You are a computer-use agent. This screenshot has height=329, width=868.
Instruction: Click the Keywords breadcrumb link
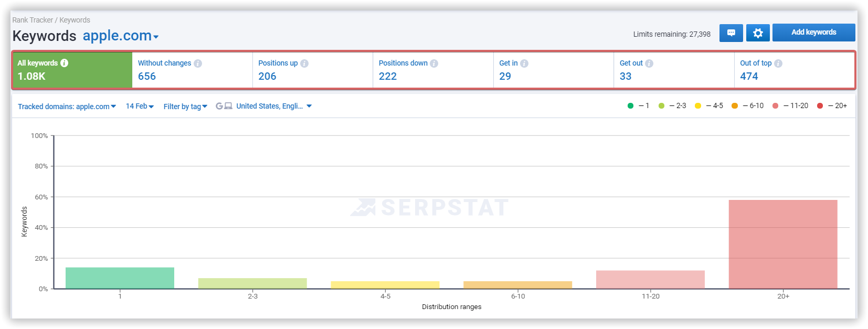pos(75,20)
